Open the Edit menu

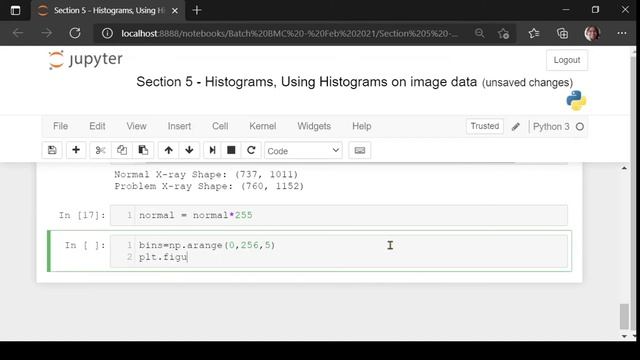click(x=97, y=126)
